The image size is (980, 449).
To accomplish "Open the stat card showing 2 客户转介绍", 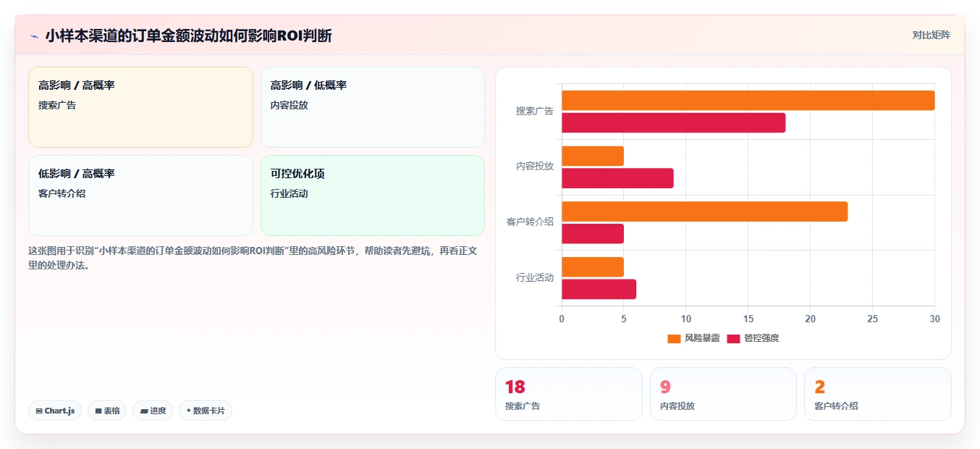I will pos(878,394).
